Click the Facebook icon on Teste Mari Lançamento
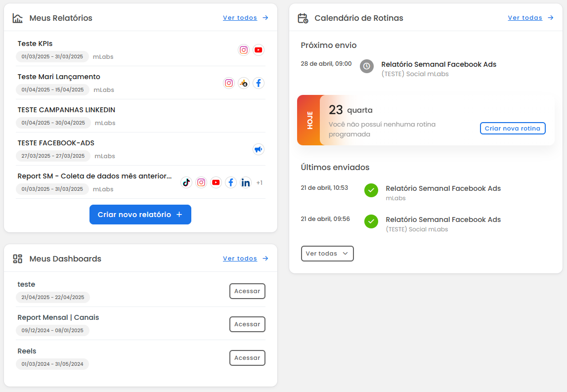The width and height of the screenshot is (567, 392). tap(259, 83)
